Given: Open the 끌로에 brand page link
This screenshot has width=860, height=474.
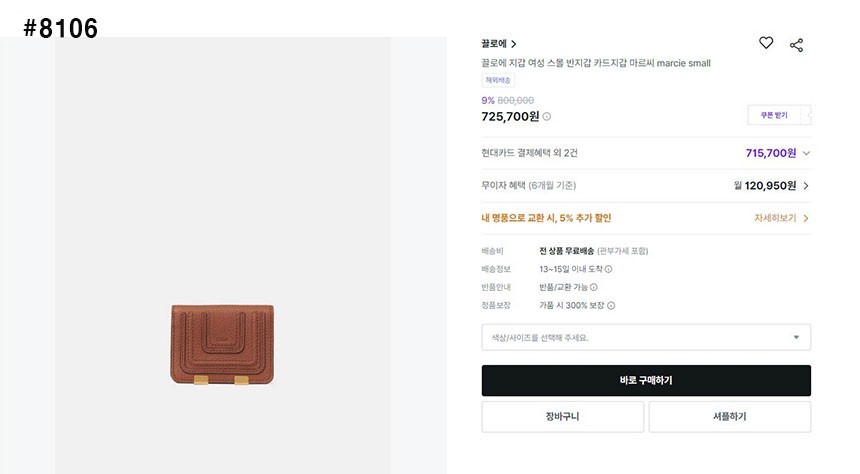Looking at the screenshot, I should tap(498, 44).
